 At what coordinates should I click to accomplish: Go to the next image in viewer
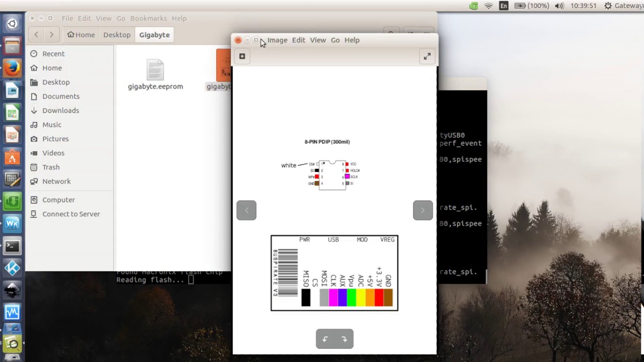423,210
